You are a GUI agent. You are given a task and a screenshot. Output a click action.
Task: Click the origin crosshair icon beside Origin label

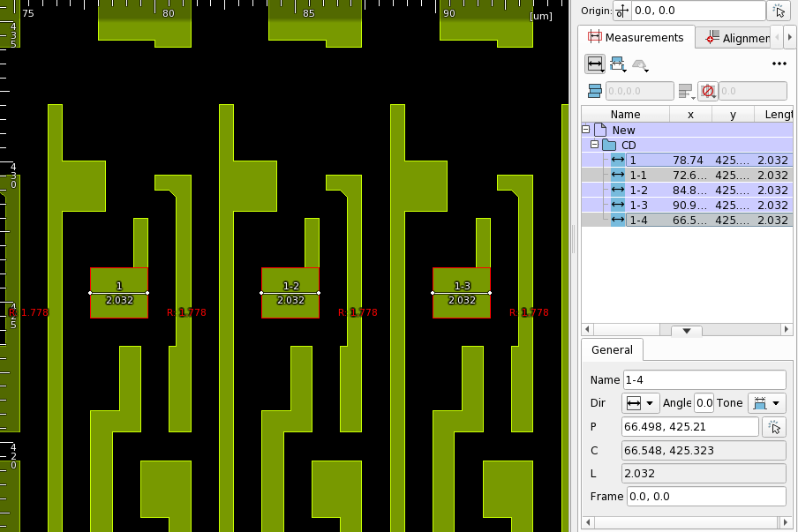(x=622, y=11)
